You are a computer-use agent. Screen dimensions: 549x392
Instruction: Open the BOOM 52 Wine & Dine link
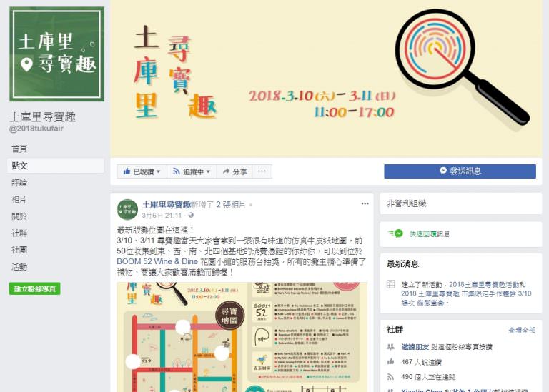[157, 261]
